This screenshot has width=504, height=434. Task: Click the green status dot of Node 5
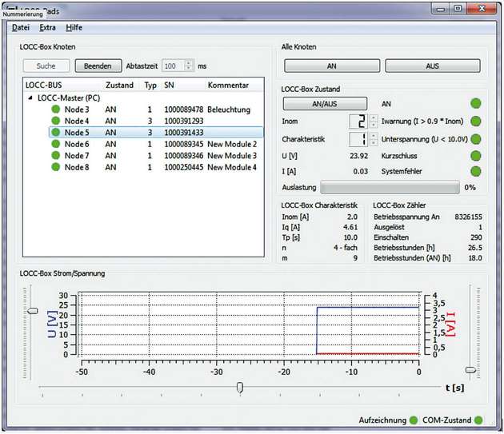point(56,133)
